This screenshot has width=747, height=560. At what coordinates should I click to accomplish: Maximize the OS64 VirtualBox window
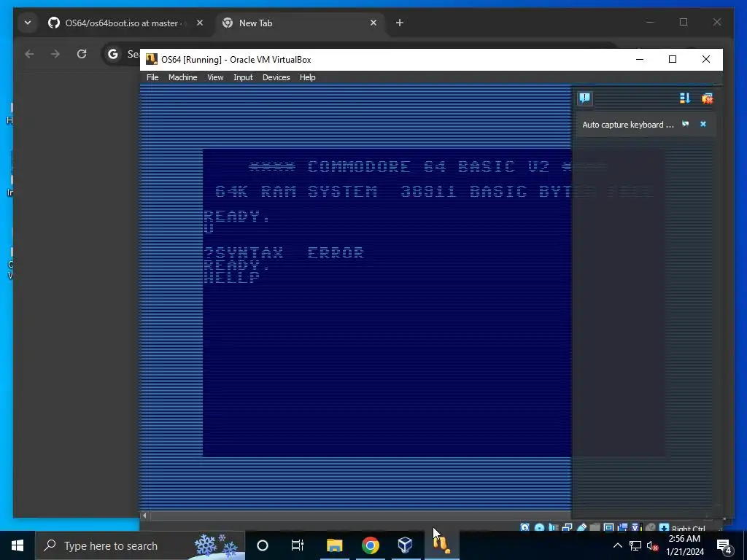pos(672,59)
